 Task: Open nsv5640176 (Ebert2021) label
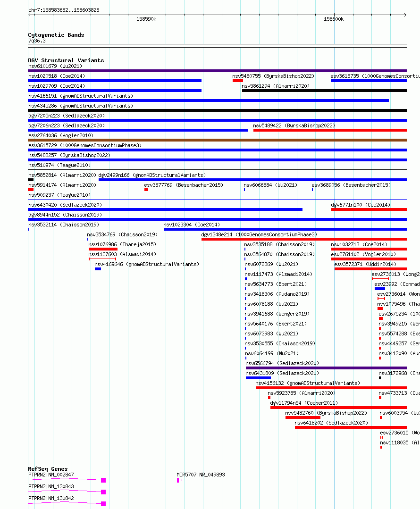(x=276, y=324)
